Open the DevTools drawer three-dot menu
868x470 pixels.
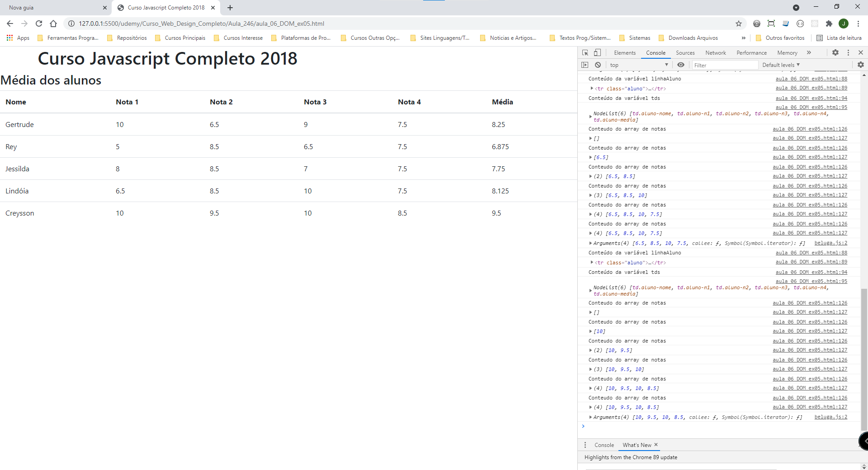585,445
